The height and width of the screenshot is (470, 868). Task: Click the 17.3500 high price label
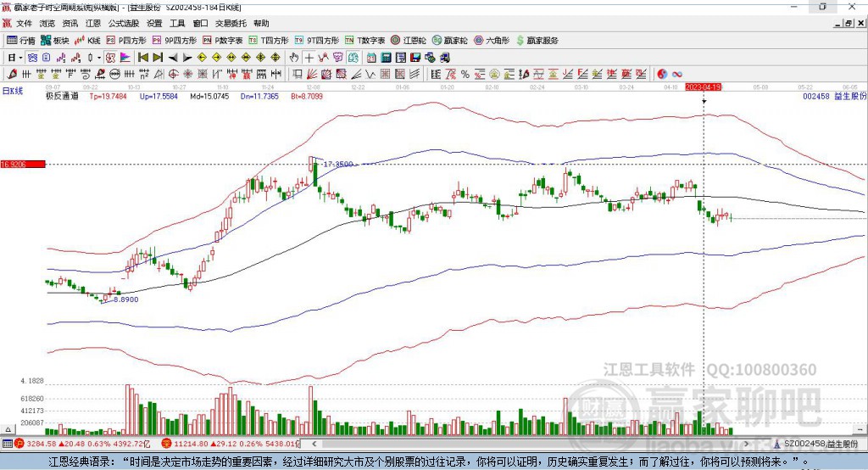(338, 164)
